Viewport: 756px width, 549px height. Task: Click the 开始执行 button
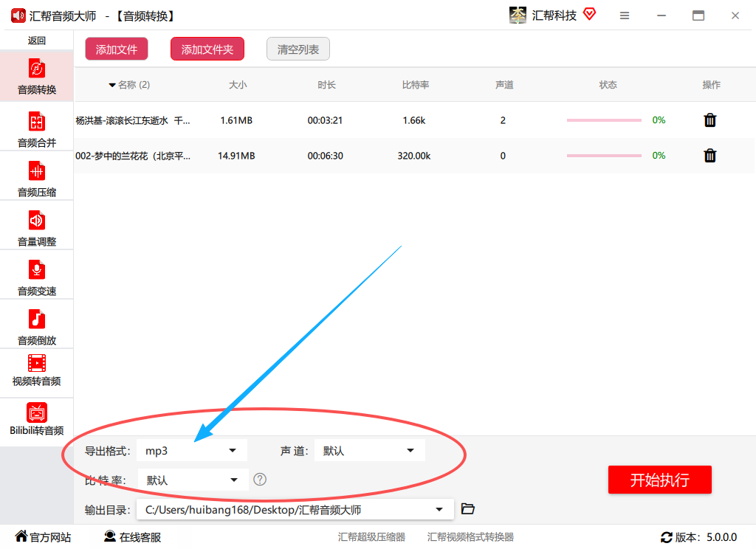pyautogui.click(x=659, y=480)
